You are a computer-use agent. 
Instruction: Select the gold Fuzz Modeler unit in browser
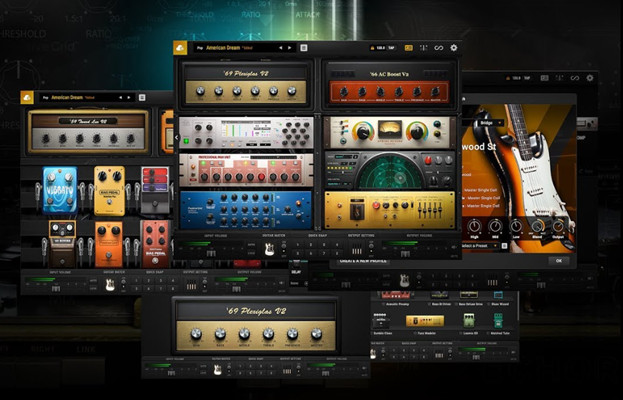(x=425, y=321)
